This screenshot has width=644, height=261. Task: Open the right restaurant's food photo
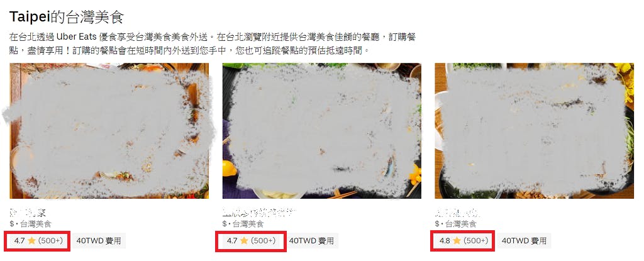534,131
